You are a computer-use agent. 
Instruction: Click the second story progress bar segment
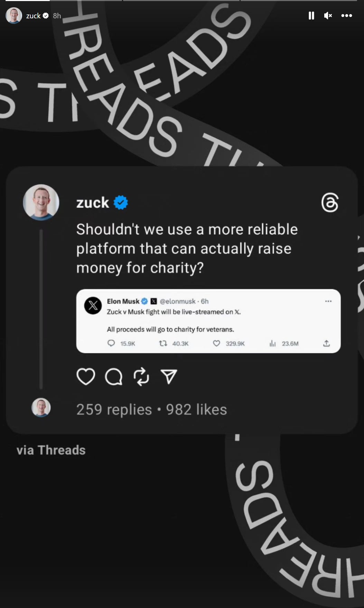[86, 1]
